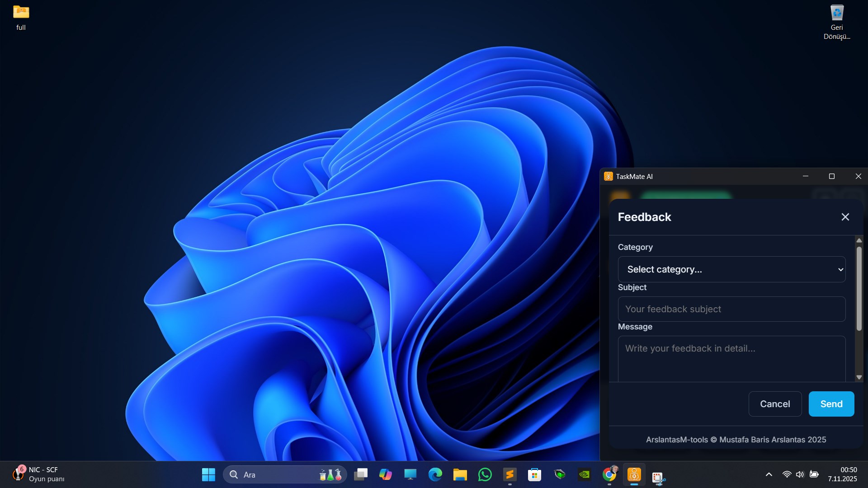Image resolution: width=868 pixels, height=488 pixels.
Task: Open Microsoft Store from the taskbar
Action: (x=534, y=474)
